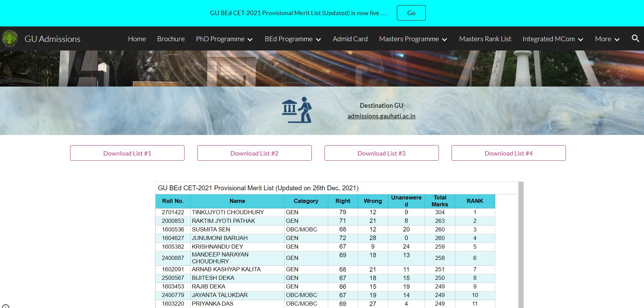Expand the Integrated MCom dropdown arrow
The image size is (644, 308).
coord(580,39)
